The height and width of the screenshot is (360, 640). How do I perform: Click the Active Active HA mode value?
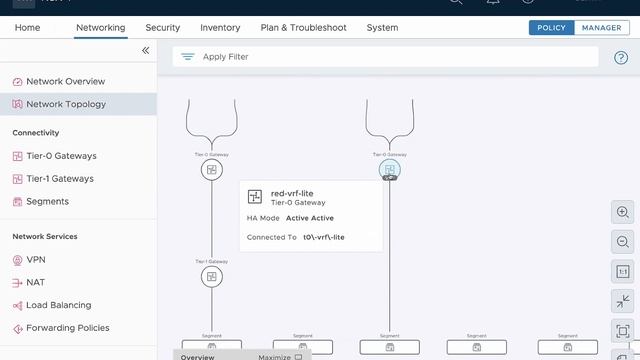click(x=310, y=218)
